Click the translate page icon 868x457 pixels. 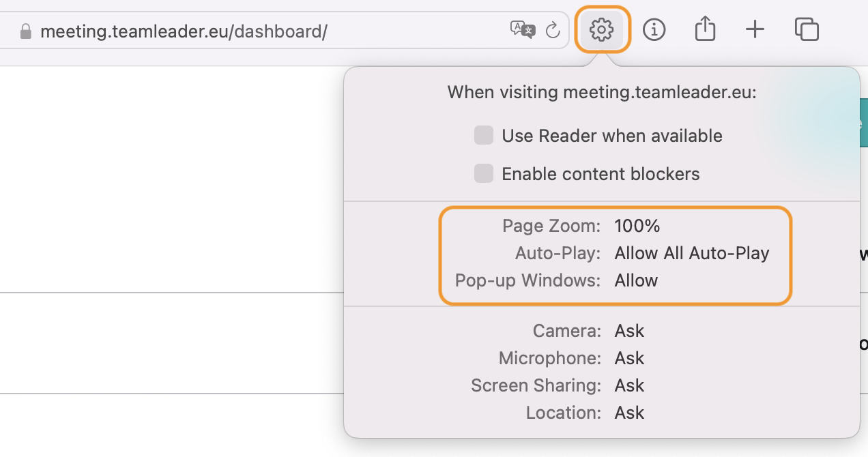tap(522, 30)
